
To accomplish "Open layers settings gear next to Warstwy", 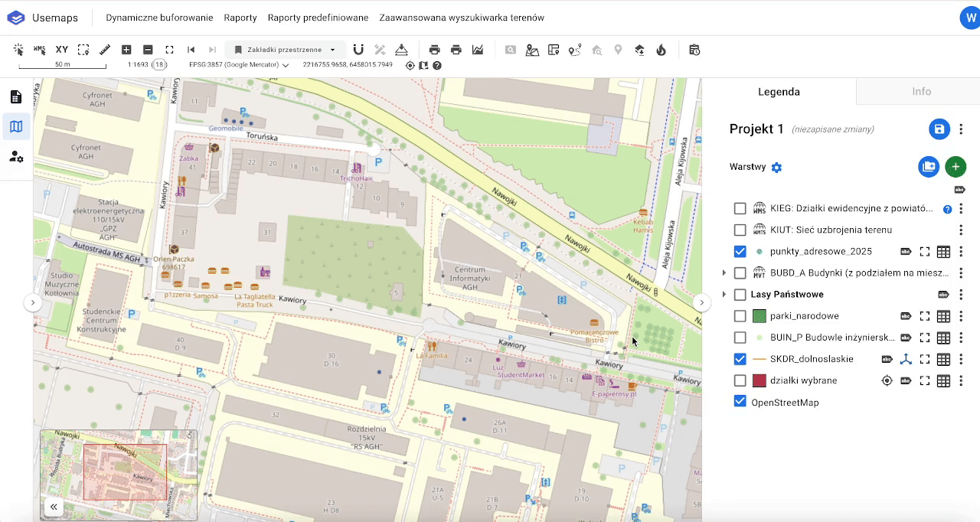I will tap(776, 168).
